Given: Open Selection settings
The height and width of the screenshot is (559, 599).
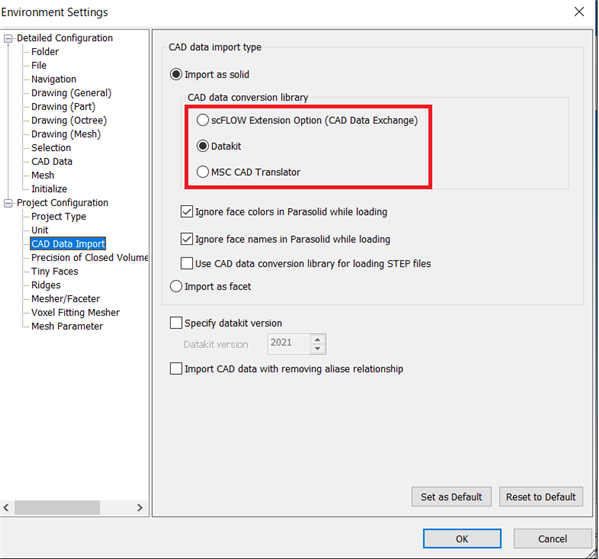Looking at the screenshot, I should click(51, 148).
